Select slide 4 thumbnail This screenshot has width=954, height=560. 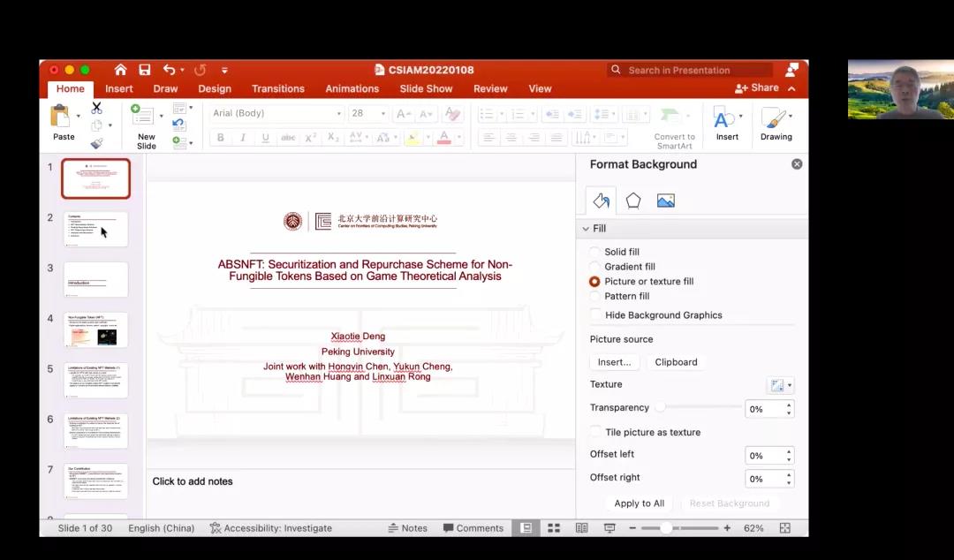click(x=96, y=330)
